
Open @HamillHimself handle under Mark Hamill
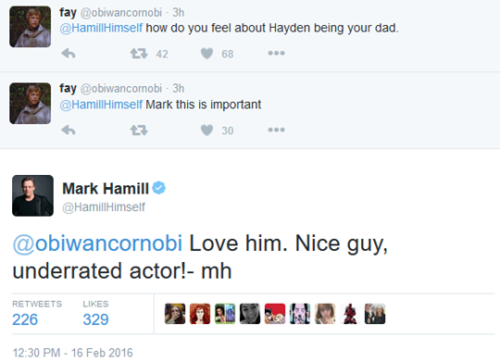point(104,207)
